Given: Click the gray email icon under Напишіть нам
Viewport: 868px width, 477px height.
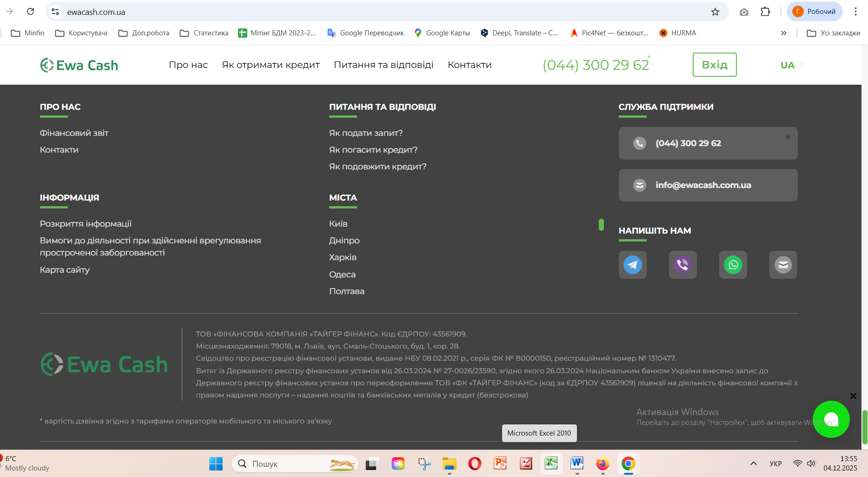Looking at the screenshot, I should click(783, 265).
